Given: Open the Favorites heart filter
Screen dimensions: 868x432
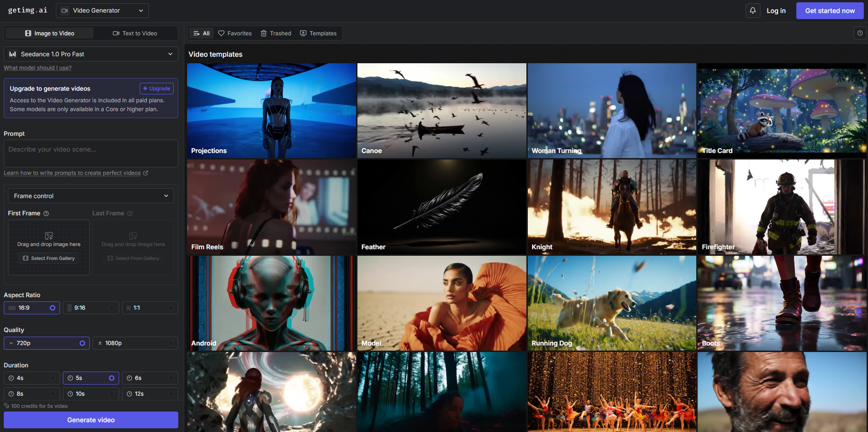Looking at the screenshot, I should [235, 33].
